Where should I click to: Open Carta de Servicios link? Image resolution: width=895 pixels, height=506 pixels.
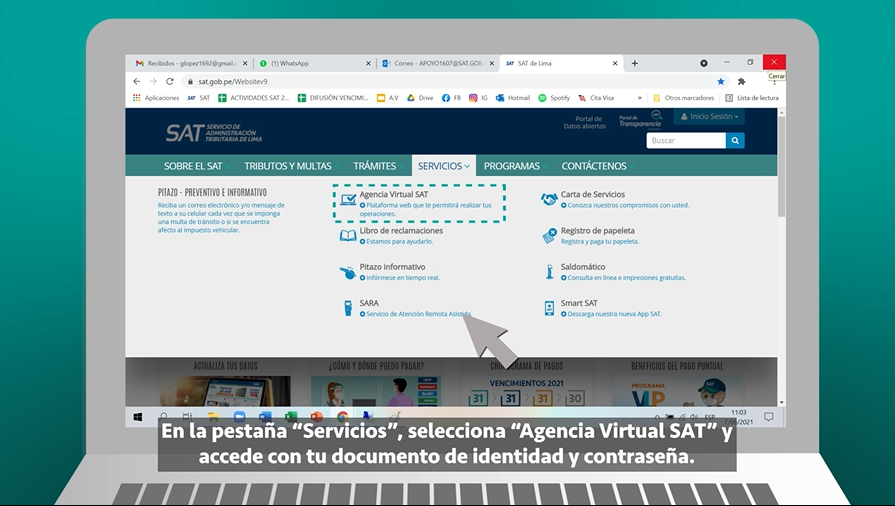tap(592, 194)
